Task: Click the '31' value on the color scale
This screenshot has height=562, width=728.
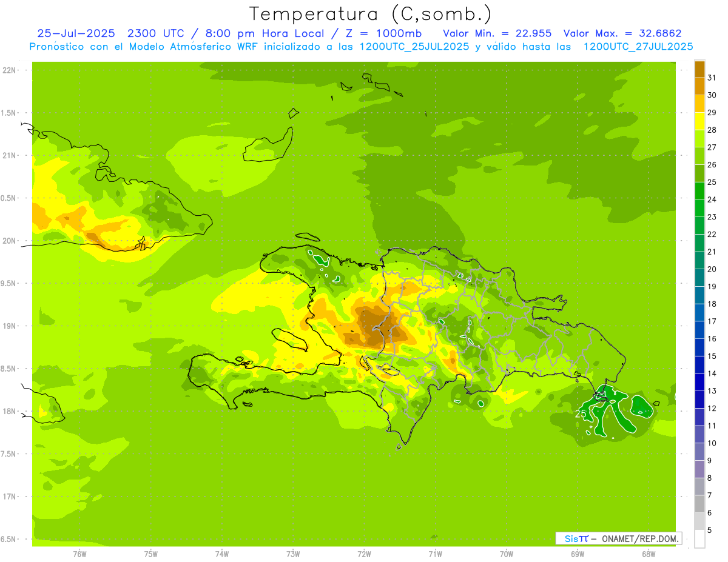Action: [x=712, y=78]
